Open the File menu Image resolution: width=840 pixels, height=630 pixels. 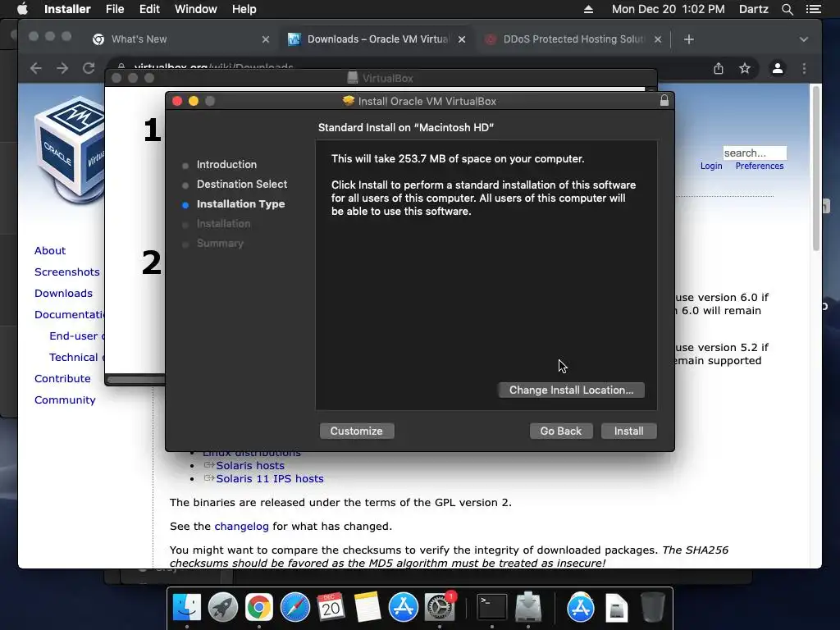click(x=115, y=9)
